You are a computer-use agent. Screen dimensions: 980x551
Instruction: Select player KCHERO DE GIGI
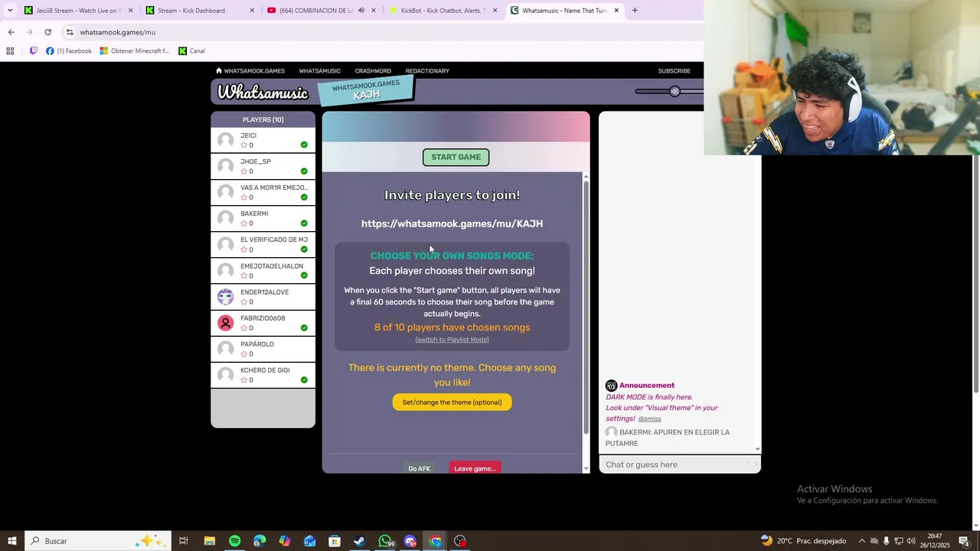(x=263, y=375)
